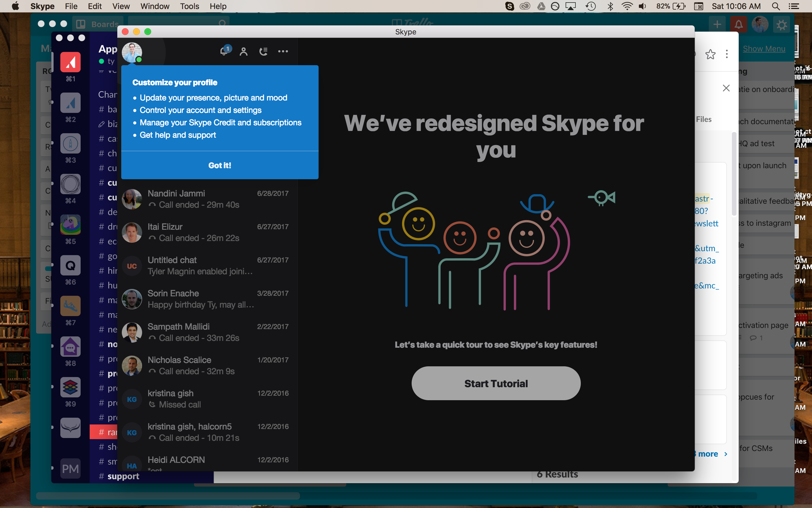
Task: Open the Window menu
Action: [x=155, y=6]
